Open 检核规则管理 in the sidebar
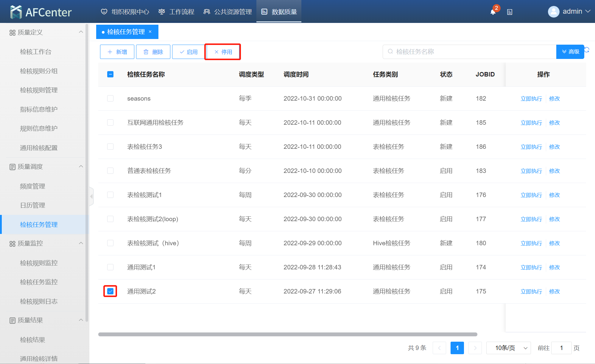 (x=39, y=90)
